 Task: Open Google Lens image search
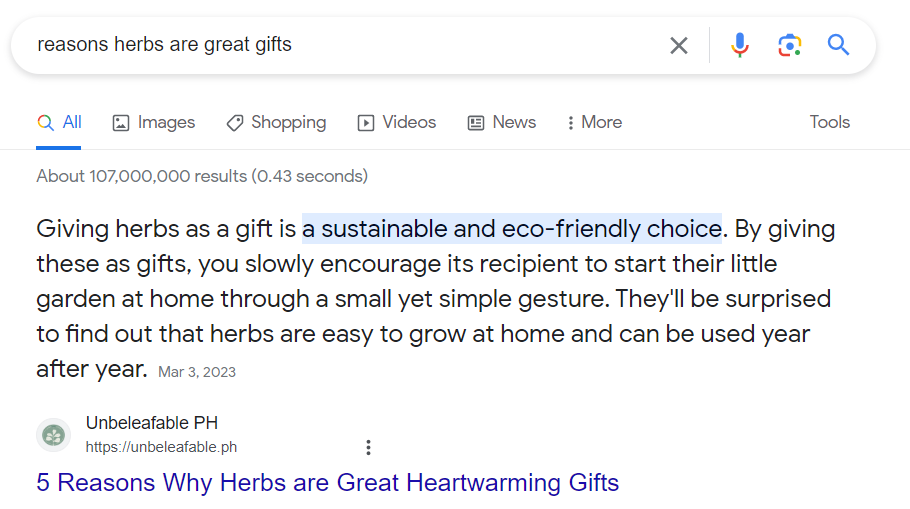(790, 45)
